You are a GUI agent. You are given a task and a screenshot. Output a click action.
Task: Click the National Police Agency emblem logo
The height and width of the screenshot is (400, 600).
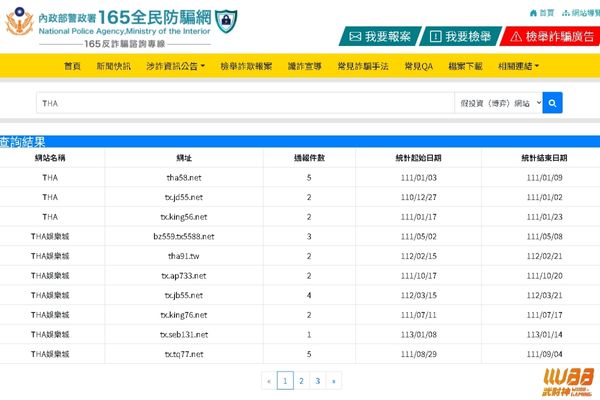19,22
